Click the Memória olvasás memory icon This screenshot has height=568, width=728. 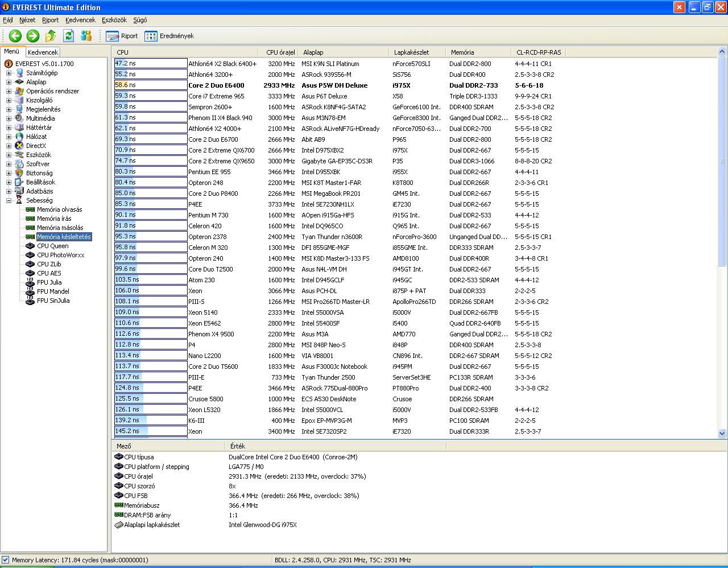(30, 209)
